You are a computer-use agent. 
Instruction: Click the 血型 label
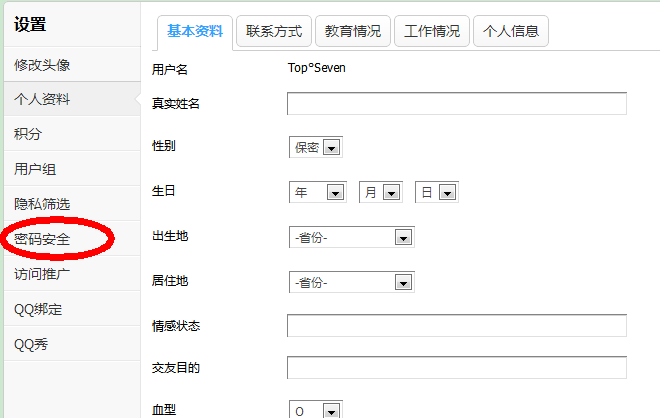point(164,410)
